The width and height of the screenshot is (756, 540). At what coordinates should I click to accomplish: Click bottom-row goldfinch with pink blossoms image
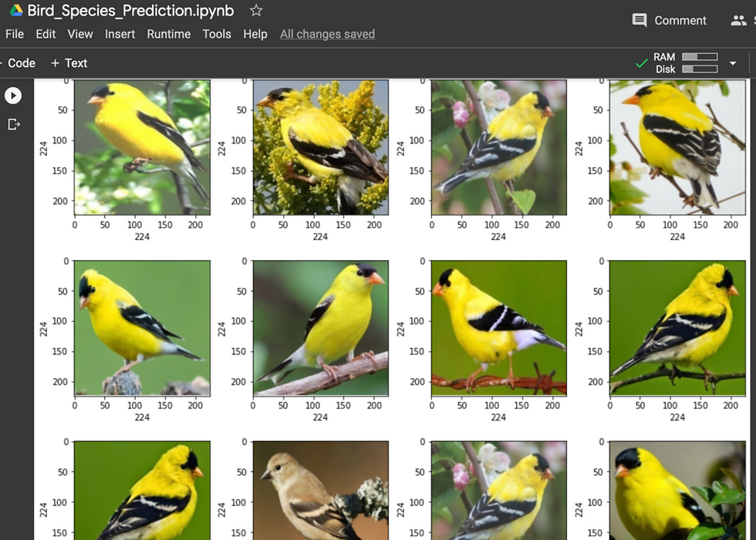(x=499, y=491)
